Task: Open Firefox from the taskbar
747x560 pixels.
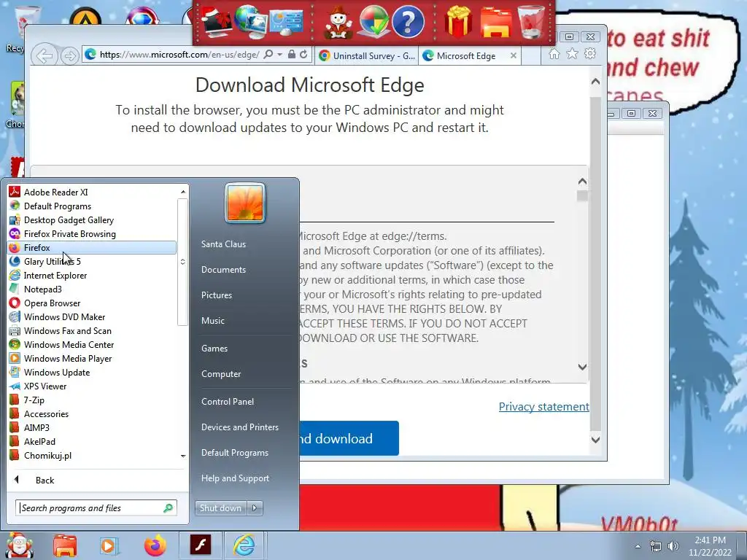Action: click(155, 545)
